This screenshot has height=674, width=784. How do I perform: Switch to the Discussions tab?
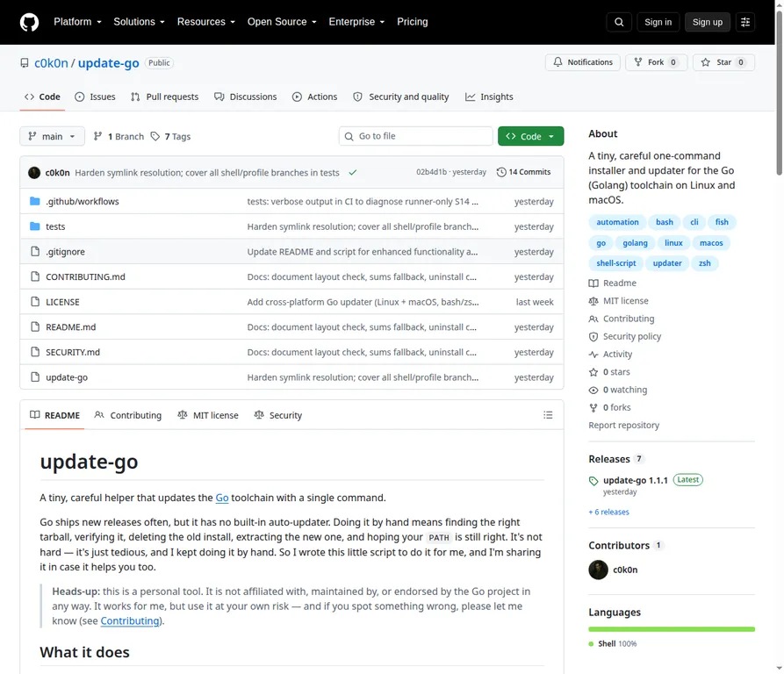(246, 97)
